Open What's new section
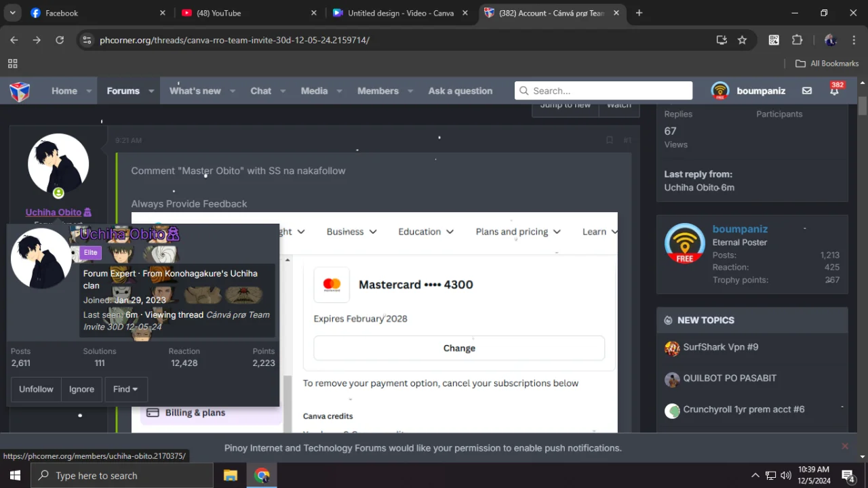 tap(195, 91)
